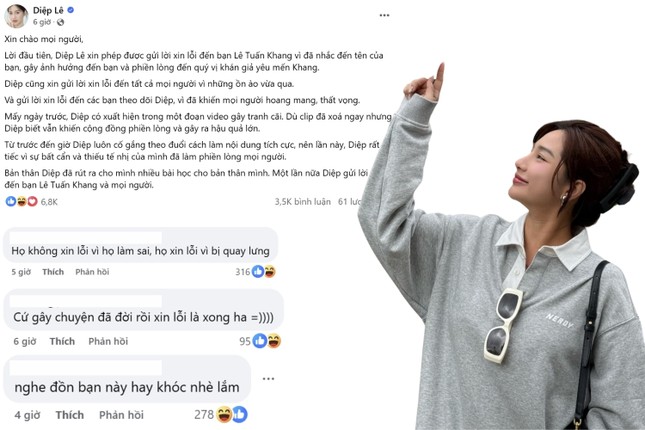
Task: Open options for 'nghe đồn' comment
Action: pyautogui.click(x=268, y=379)
